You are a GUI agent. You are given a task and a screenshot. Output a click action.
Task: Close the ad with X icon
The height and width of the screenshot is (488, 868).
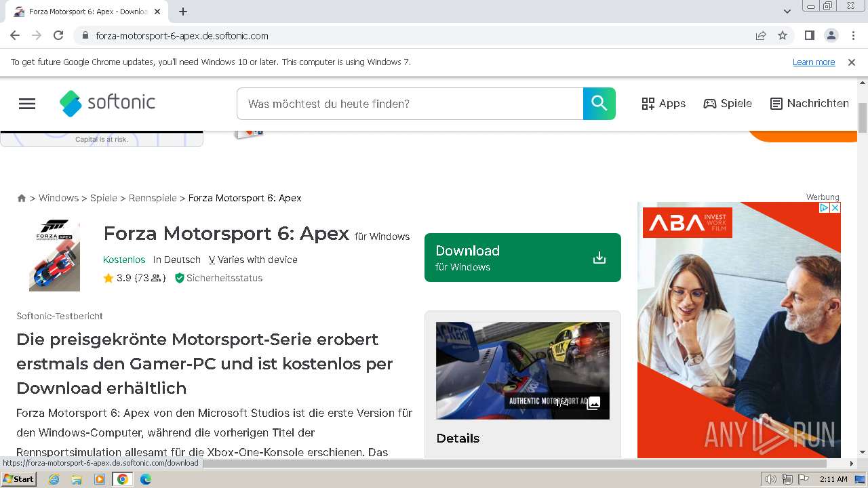pos(835,208)
